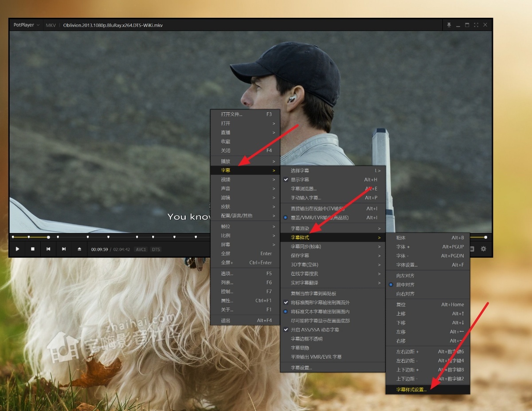This screenshot has width=532, height=411.
Task: Click the MKV format label in title bar
Action: (51, 25)
